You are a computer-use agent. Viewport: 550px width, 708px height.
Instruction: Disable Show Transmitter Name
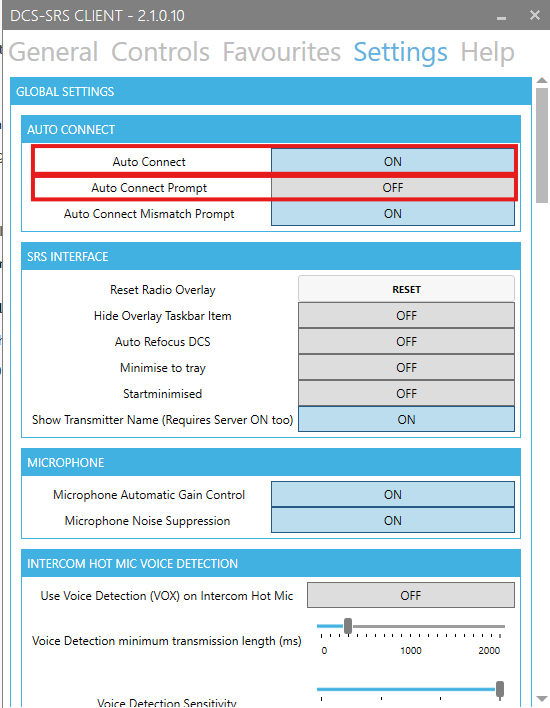[406, 419]
